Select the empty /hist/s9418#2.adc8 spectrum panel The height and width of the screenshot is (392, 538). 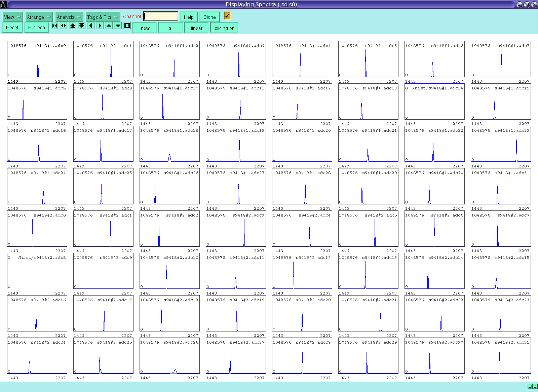tap(37, 271)
